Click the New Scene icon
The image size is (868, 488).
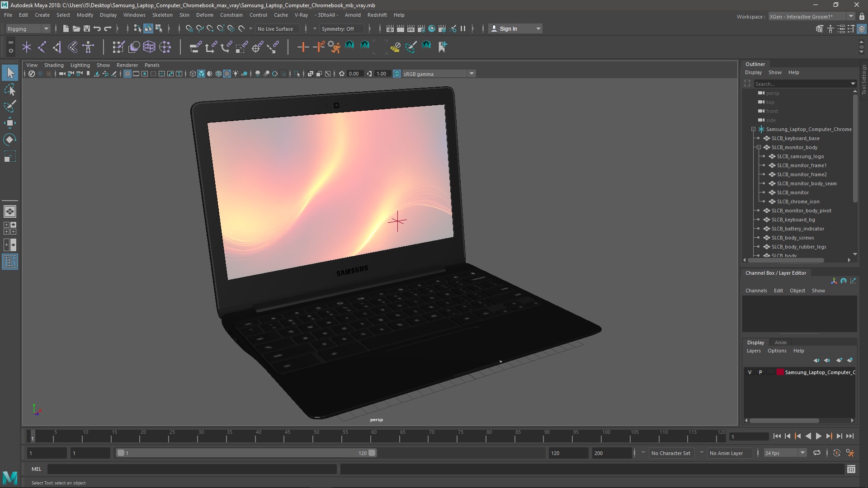66,28
